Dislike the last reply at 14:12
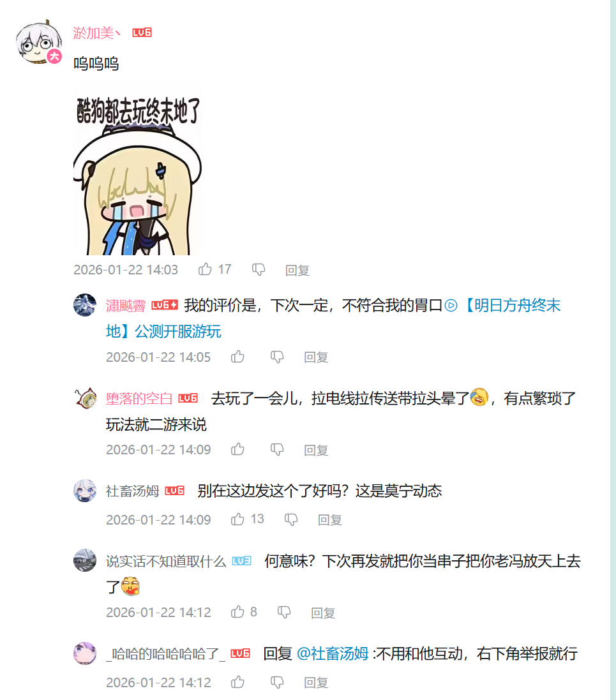This screenshot has height=700, width=616. (x=278, y=683)
